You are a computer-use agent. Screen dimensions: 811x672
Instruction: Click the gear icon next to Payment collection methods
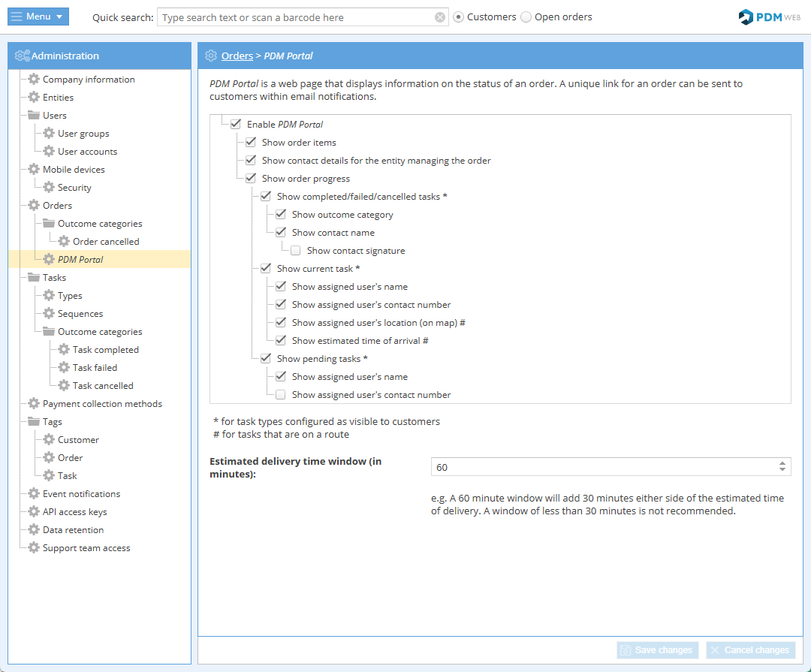[34, 404]
